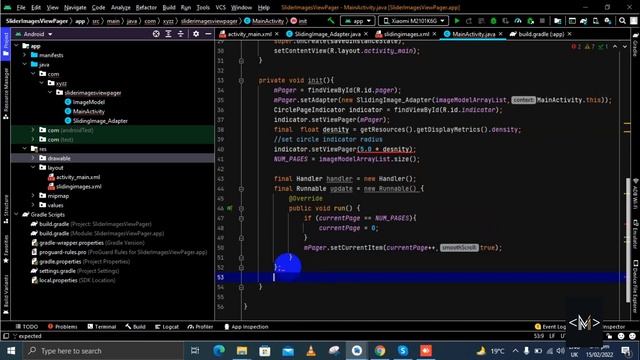Viewport: 640px width, 360px height.
Task: Switch to build.gradle (app) tab
Action: coord(541,34)
